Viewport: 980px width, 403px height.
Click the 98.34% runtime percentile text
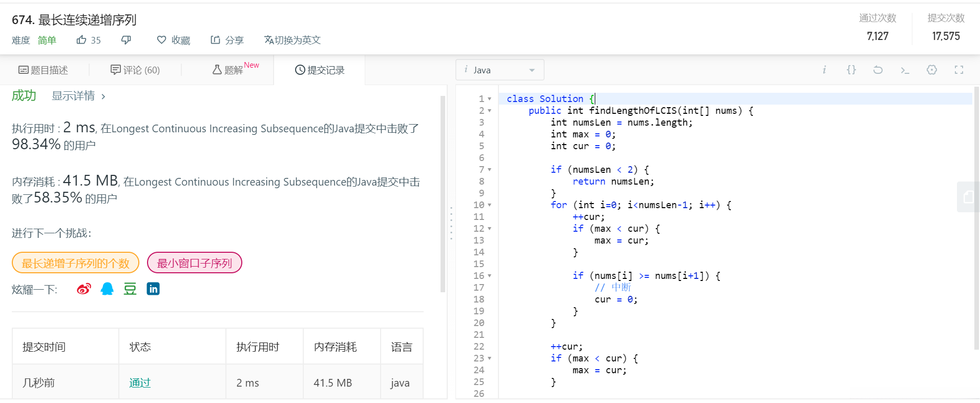(36, 144)
